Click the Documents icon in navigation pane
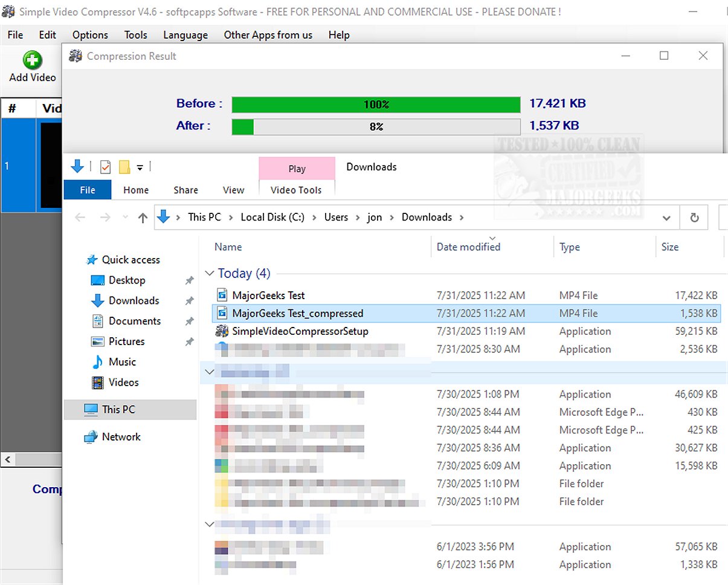This screenshot has width=728, height=585. coord(97,321)
